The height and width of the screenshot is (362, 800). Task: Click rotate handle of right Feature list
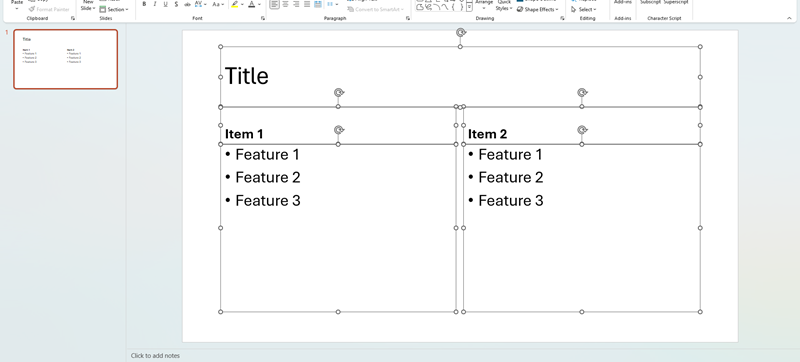582,130
